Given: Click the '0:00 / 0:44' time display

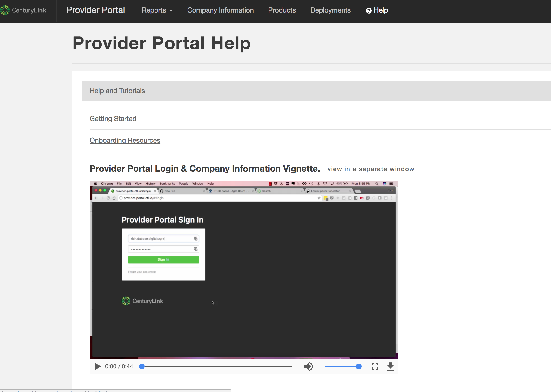Looking at the screenshot, I should click(x=119, y=366).
